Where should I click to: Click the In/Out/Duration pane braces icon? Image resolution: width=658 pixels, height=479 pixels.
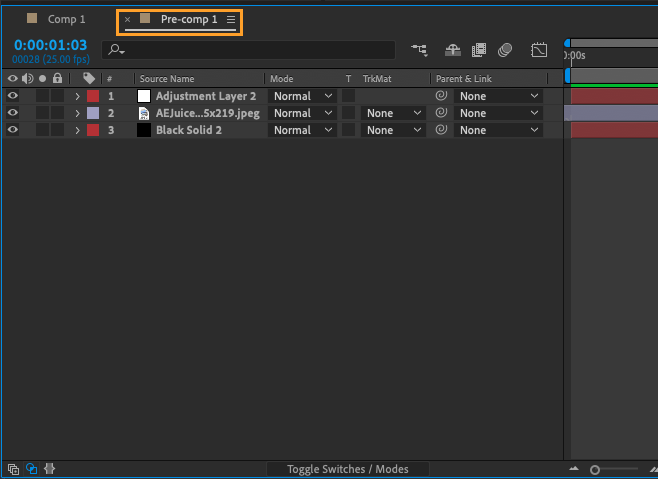pos(50,469)
